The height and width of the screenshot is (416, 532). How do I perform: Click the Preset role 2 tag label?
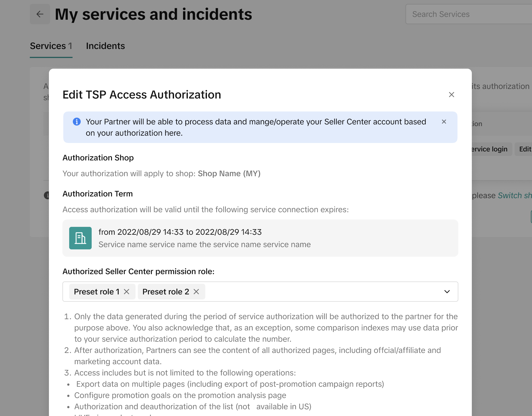coord(166,292)
